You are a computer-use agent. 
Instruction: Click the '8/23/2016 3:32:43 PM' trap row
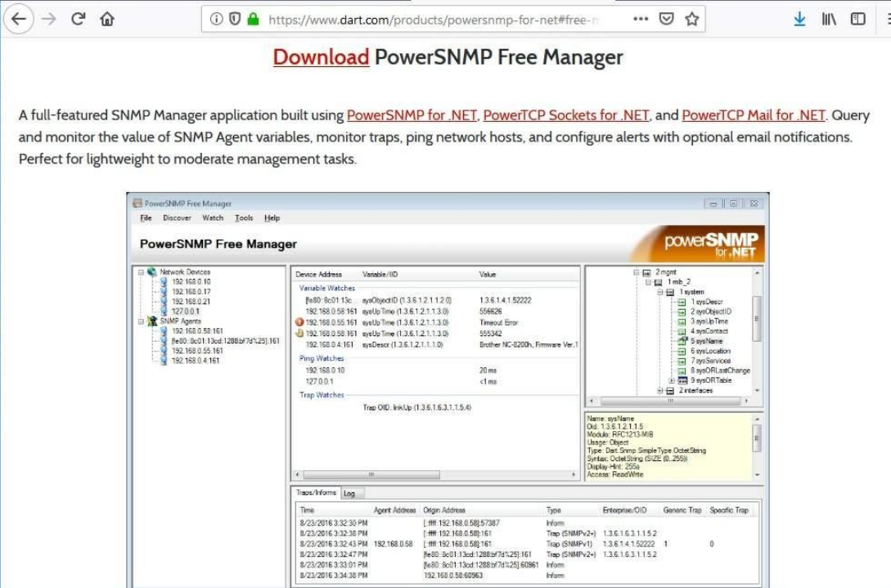pos(528,544)
